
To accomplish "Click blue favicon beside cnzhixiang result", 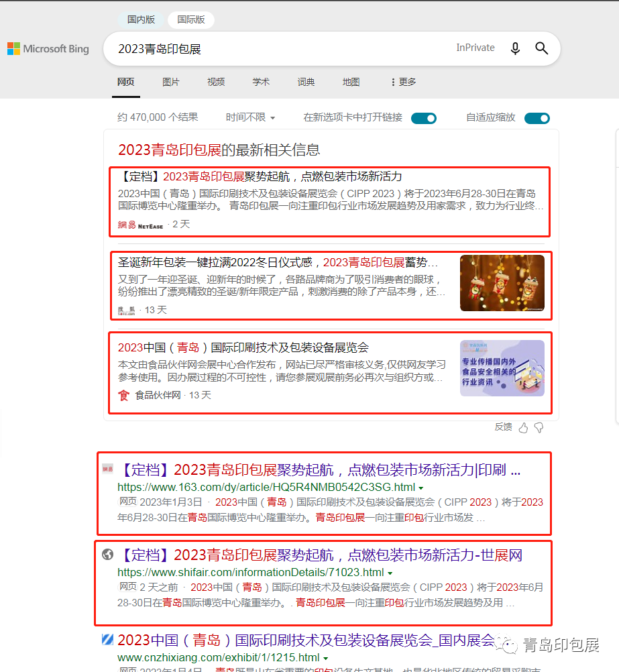I will (x=107, y=639).
